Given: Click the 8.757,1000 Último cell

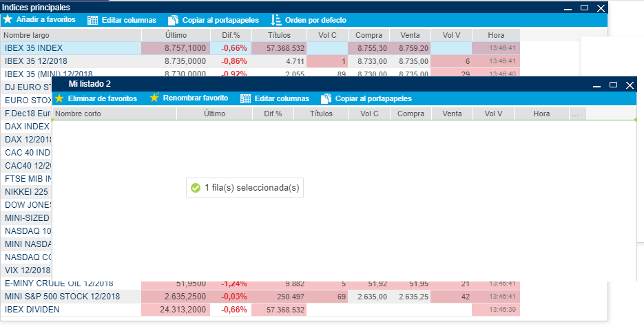Looking at the screenshot, I should click(176, 48).
